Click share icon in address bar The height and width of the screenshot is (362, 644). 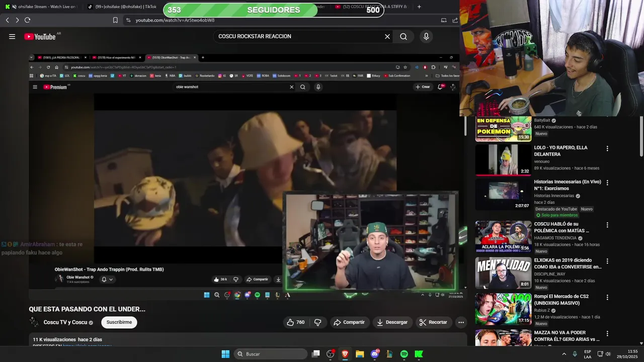(x=455, y=20)
